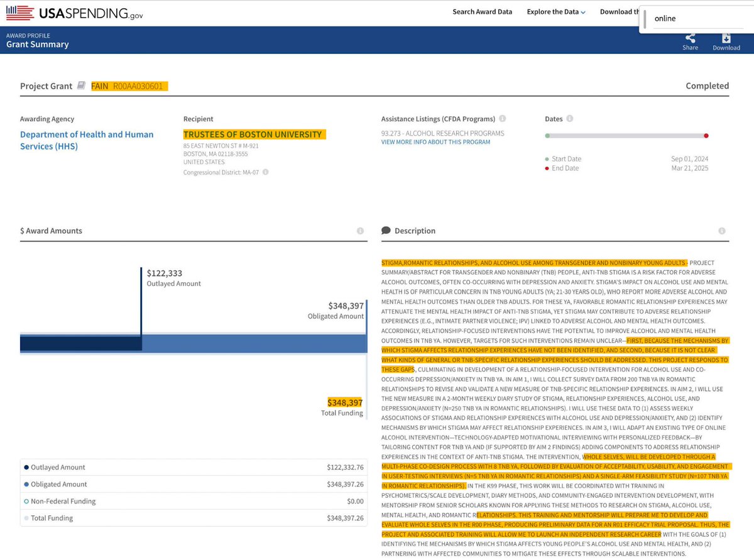Open the Download menu item in navigation
The height and width of the screenshot is (560, 754).
coord(619,12)
